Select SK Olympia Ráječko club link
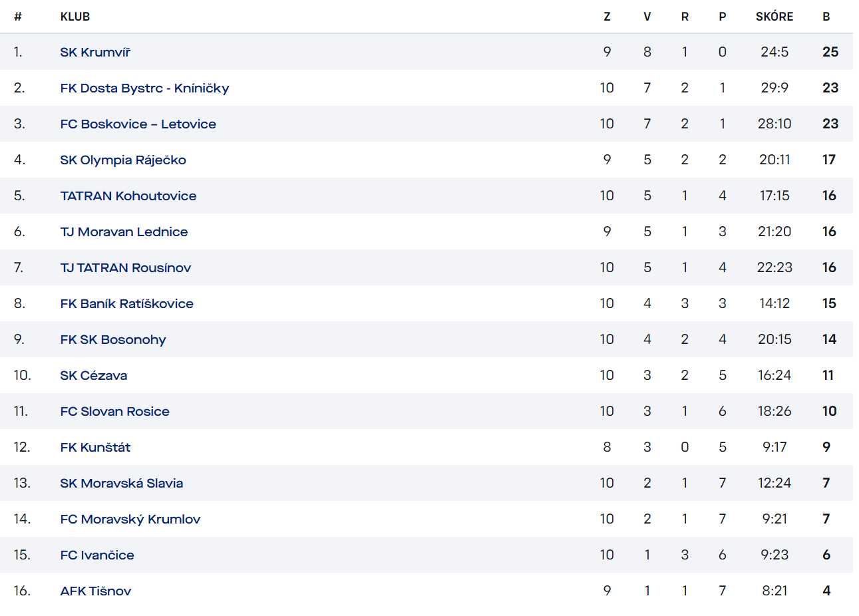 click(x=123, y=160)
